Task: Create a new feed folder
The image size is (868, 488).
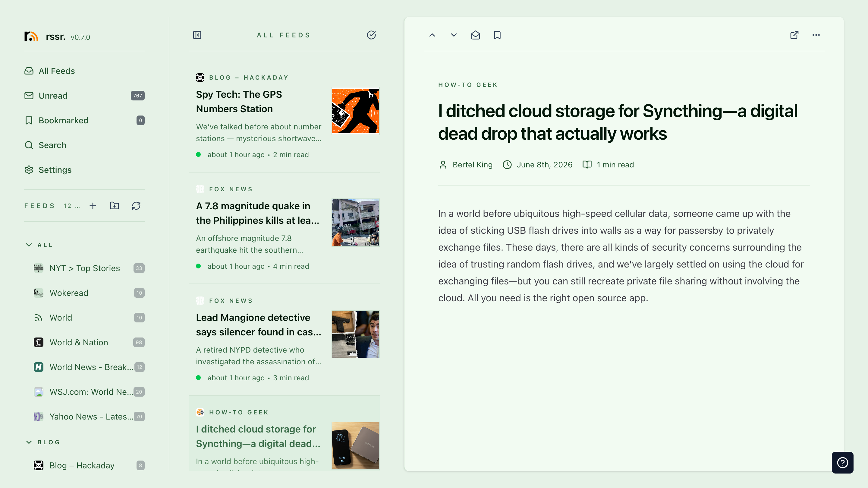Action: point(115,206)
